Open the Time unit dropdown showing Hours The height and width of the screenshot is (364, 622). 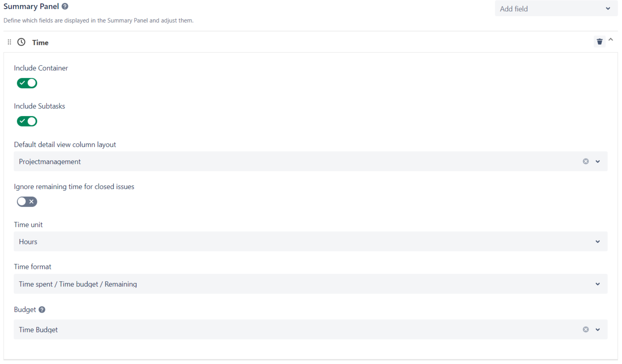click(310, 242)
